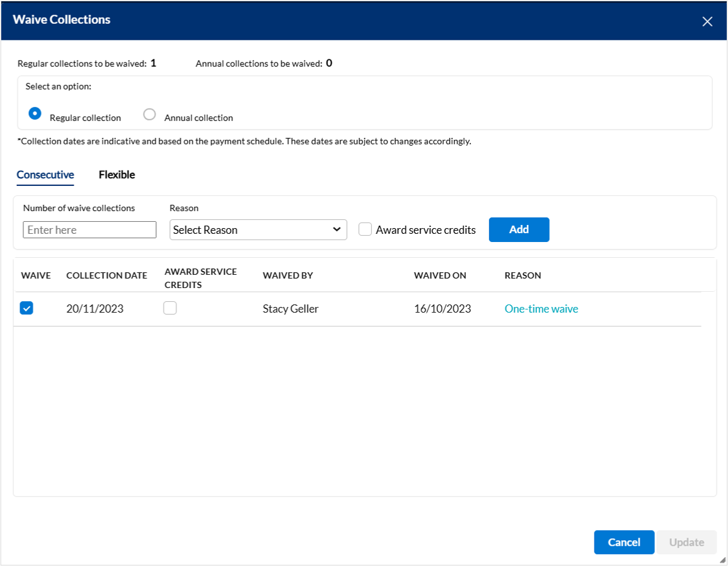Click the resize grip at dialog corner
Viewport: 728px width, 566px height.
(x=722, y=560)
